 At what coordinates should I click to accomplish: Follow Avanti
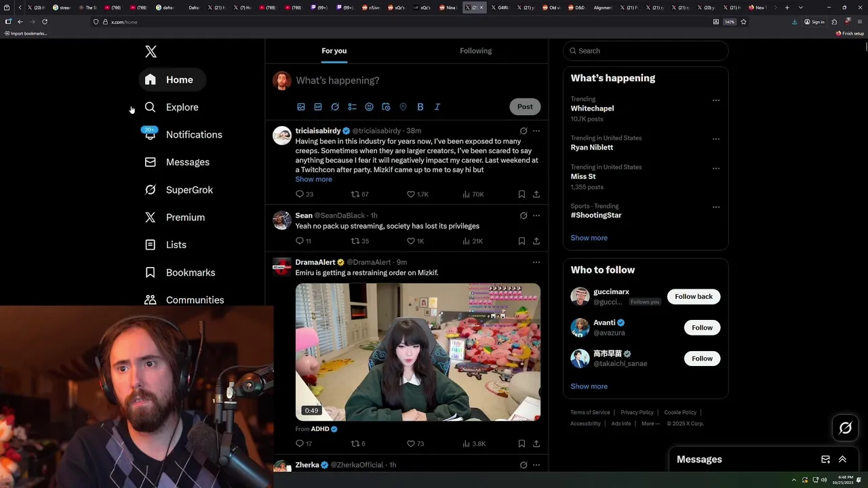(x=702, y=327)
